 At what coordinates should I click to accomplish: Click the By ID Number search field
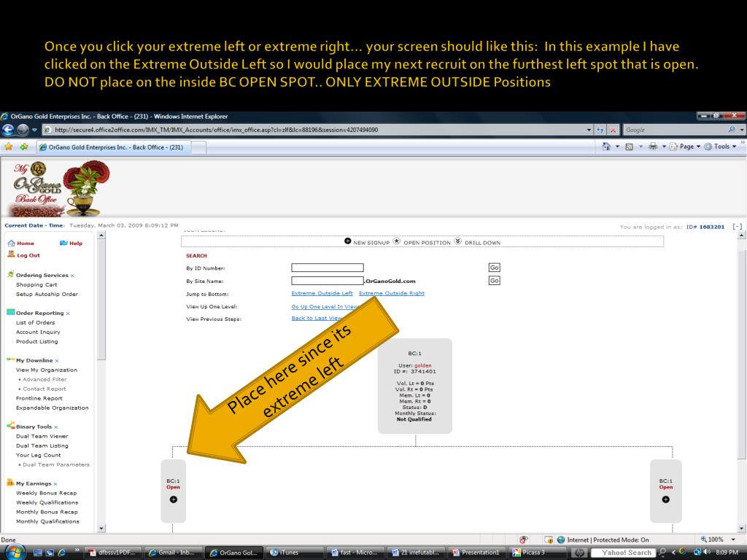(328, 268)
